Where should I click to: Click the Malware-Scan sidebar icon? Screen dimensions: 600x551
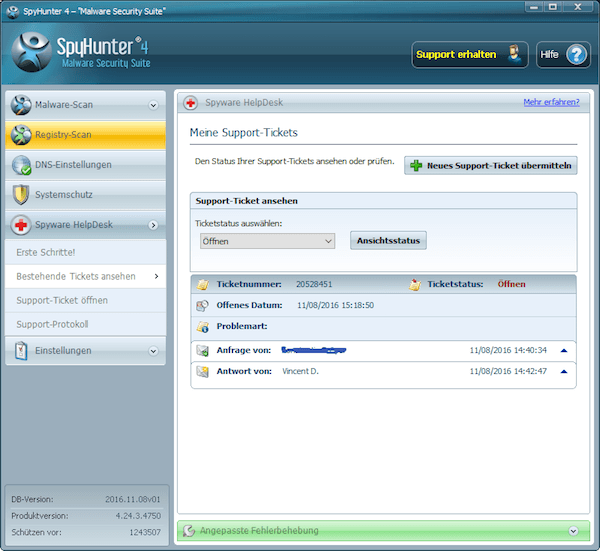pyautogui.click(x=21, y=105)
